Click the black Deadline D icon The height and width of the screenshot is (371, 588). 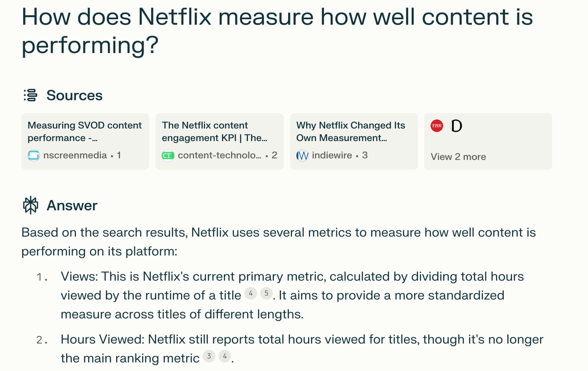click(x=456, y=125)
